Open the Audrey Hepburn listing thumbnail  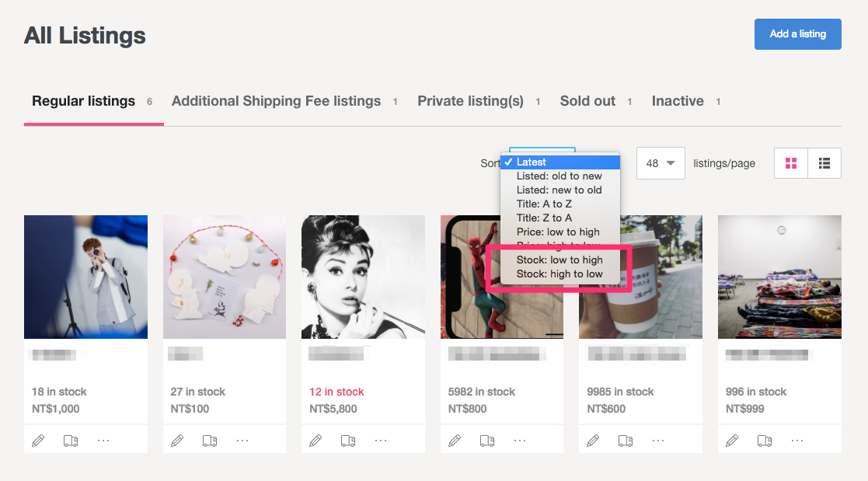point(363,277)
